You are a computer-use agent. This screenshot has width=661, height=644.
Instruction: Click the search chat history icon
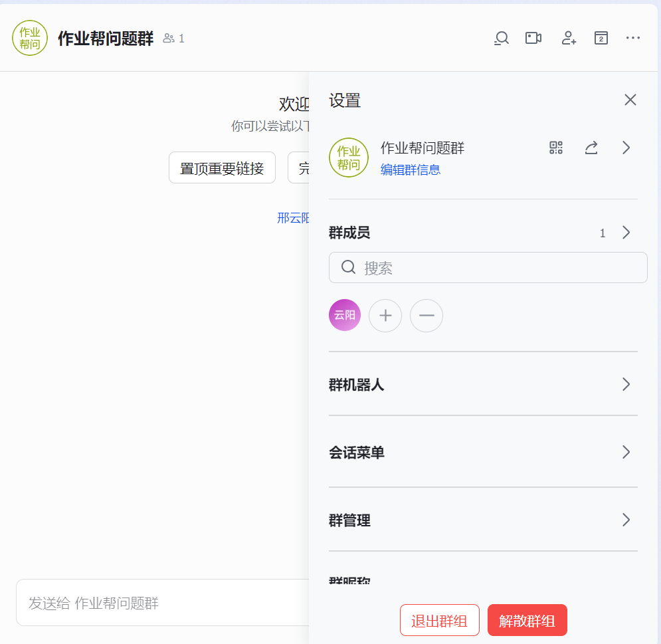502,38
